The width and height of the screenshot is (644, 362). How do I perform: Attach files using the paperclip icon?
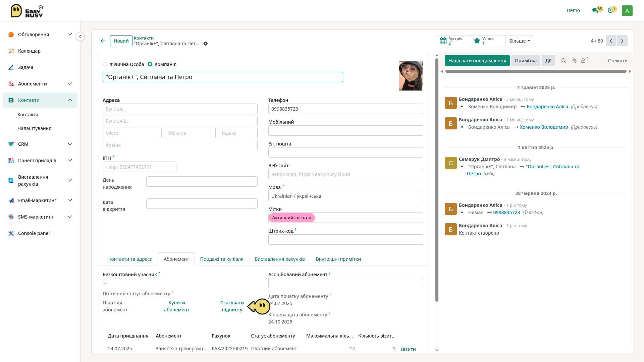point(574,60)
